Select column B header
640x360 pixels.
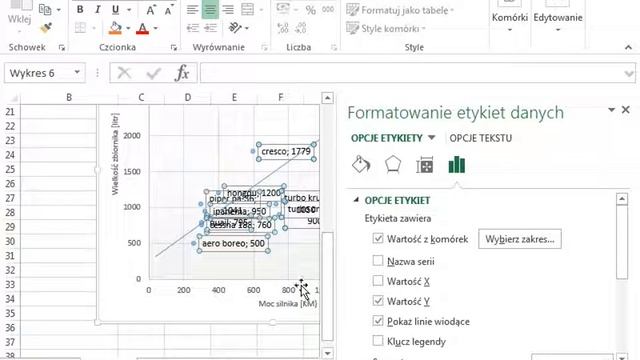point(69,98)
